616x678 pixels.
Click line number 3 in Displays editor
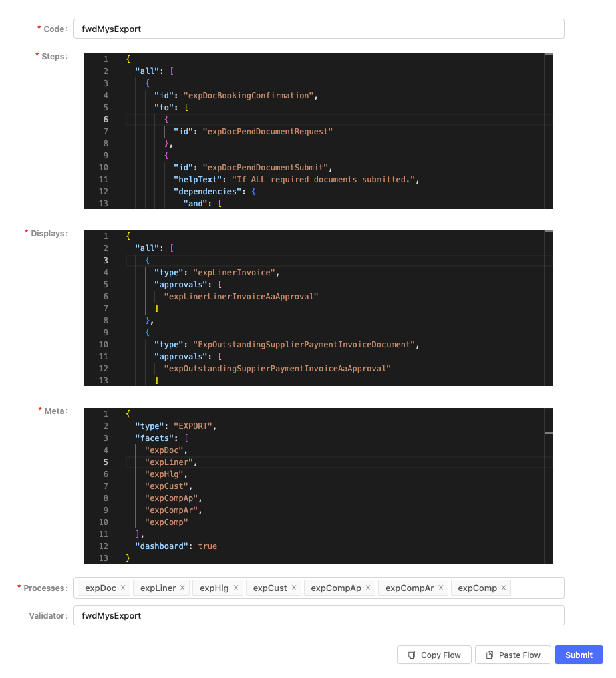tap(106, 261)
